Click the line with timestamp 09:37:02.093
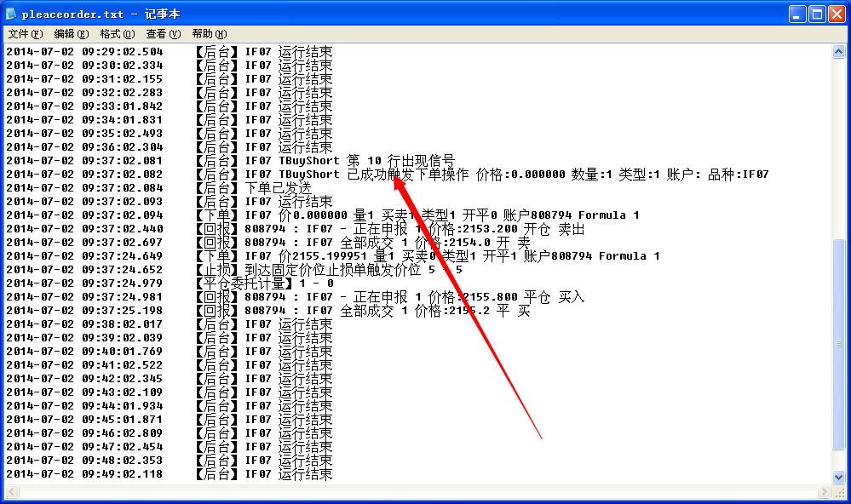This screenshot has height=504, width=851. (170, 202)
